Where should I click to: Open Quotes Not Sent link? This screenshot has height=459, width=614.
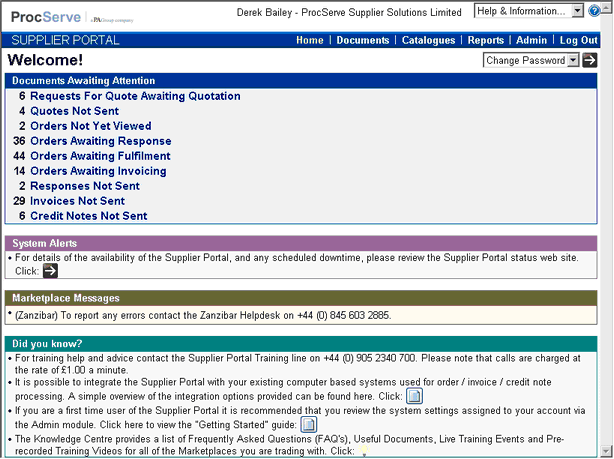[74, 111]
